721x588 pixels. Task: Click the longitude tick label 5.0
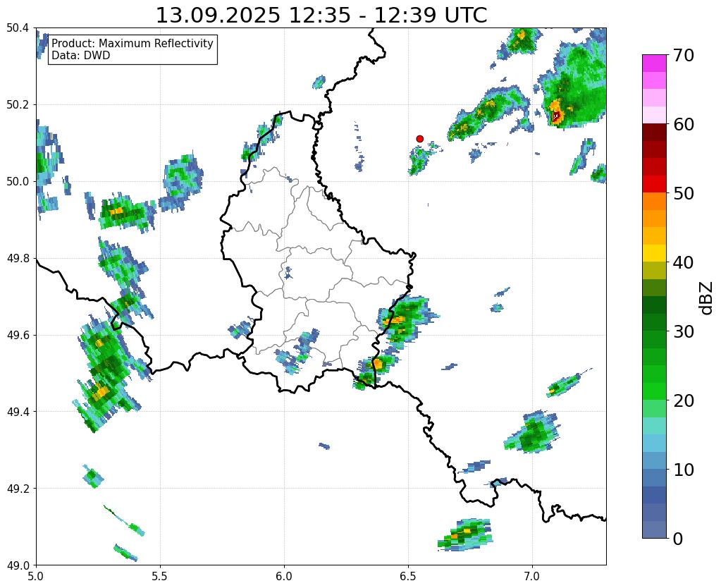36,576
